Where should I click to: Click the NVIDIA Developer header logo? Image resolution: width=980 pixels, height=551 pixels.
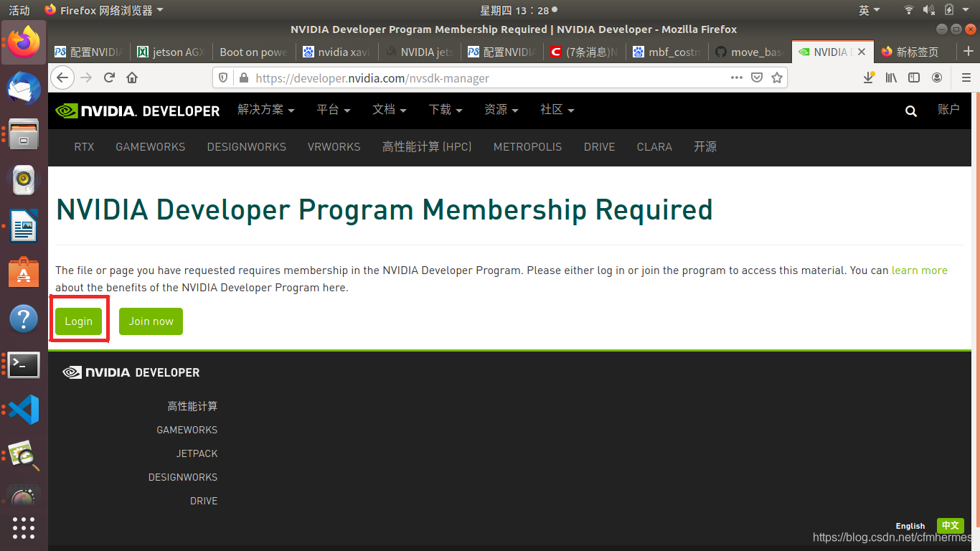138,110
